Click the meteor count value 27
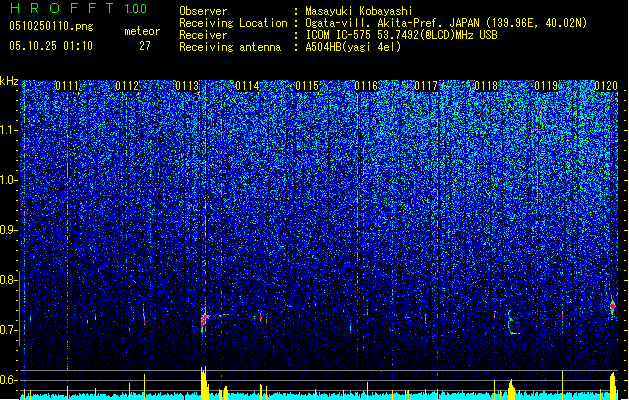The image size is (629, 400). click(145, 46)
